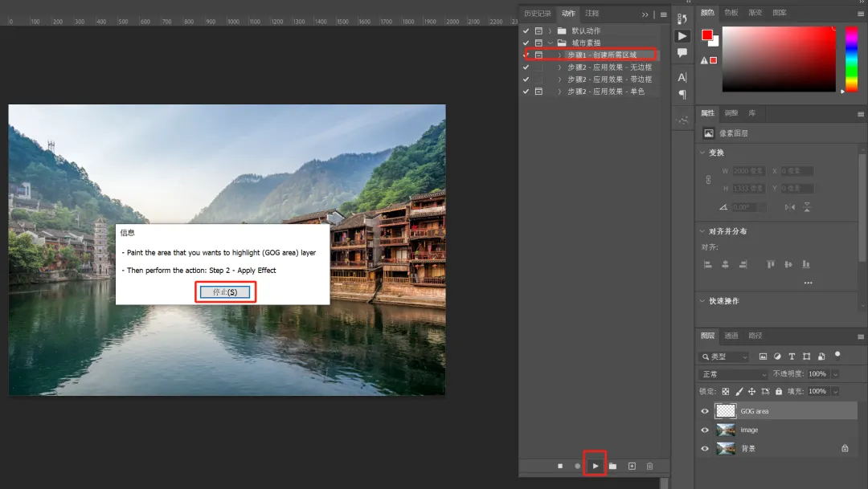Open the Character panel icon in dock

(682, 77)
